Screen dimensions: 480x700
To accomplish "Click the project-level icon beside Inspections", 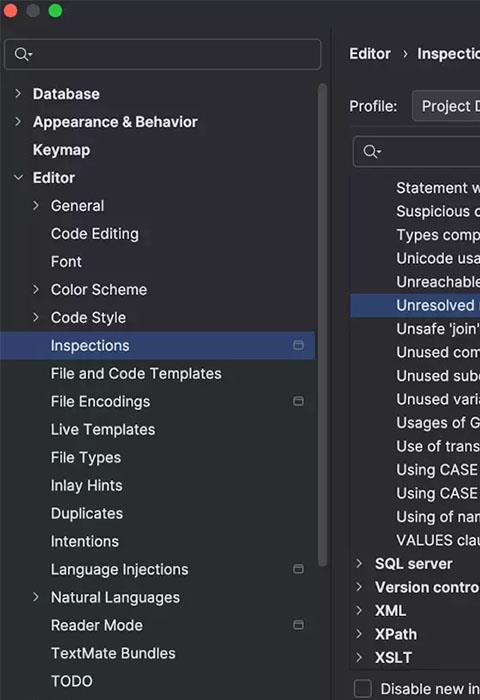I will click(x=298, y=345).
